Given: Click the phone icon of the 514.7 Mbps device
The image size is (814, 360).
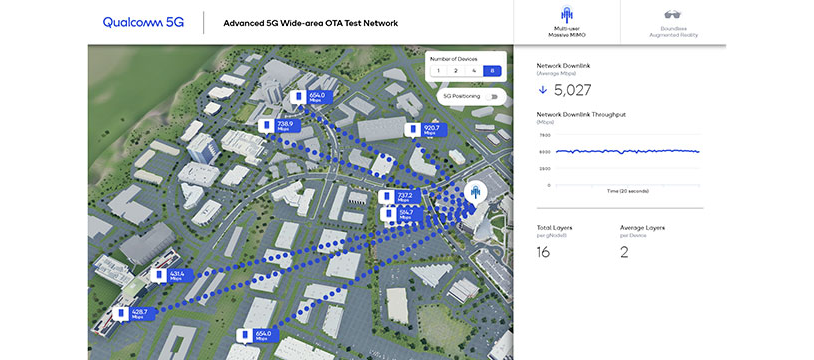Looking at the screenshot, I should (389, 214).
